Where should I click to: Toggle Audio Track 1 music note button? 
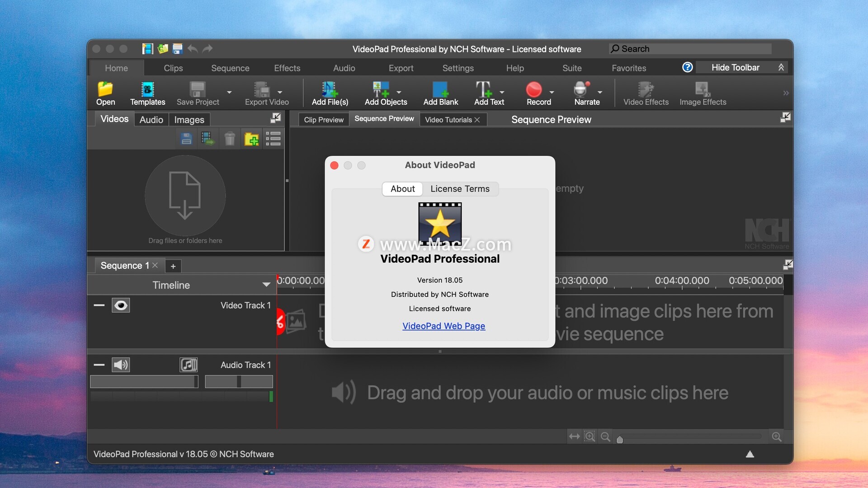click(189, 365)
